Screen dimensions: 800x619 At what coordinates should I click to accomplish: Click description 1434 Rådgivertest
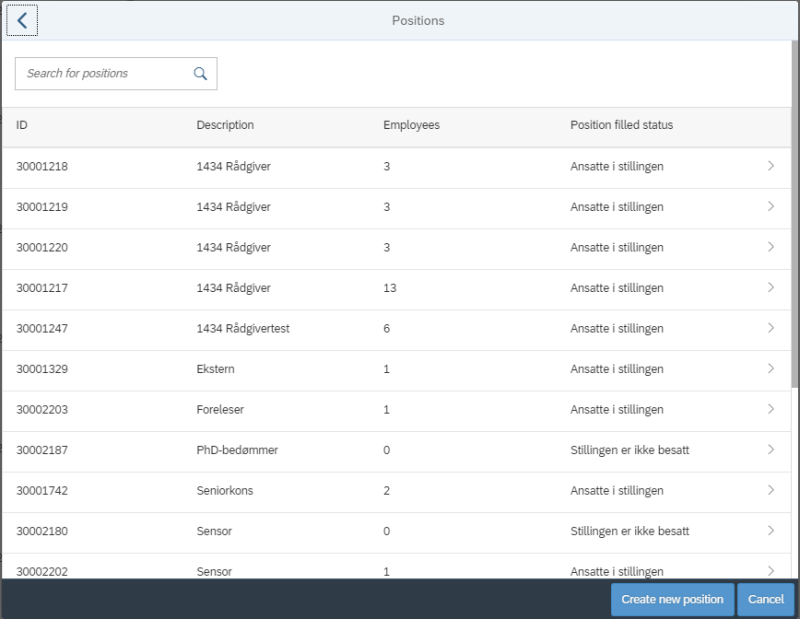(x=243, y=329)
